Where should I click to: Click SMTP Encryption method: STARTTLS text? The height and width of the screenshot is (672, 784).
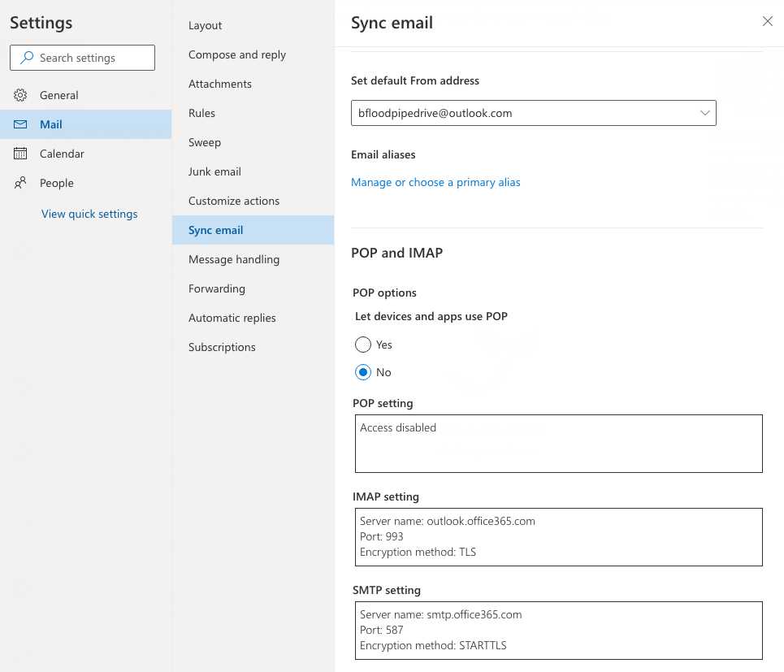pyautogui.click(x=433, y=645)
